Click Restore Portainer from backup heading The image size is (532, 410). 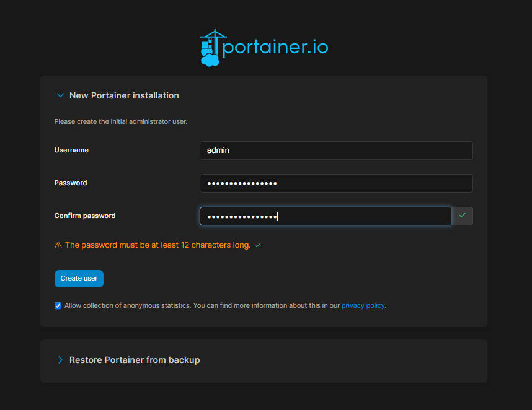pyautogui.click(x=135, y=360)
